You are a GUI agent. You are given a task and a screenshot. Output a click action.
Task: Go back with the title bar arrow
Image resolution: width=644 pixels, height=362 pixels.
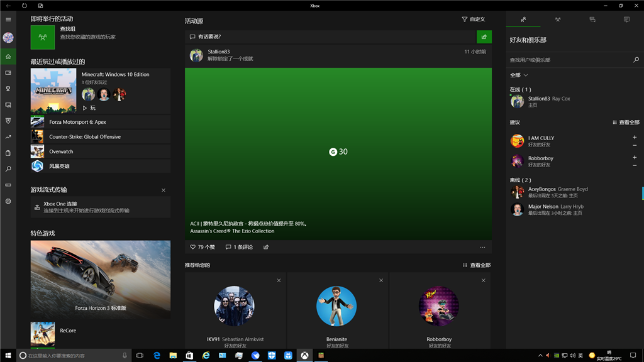coord(8,6)
